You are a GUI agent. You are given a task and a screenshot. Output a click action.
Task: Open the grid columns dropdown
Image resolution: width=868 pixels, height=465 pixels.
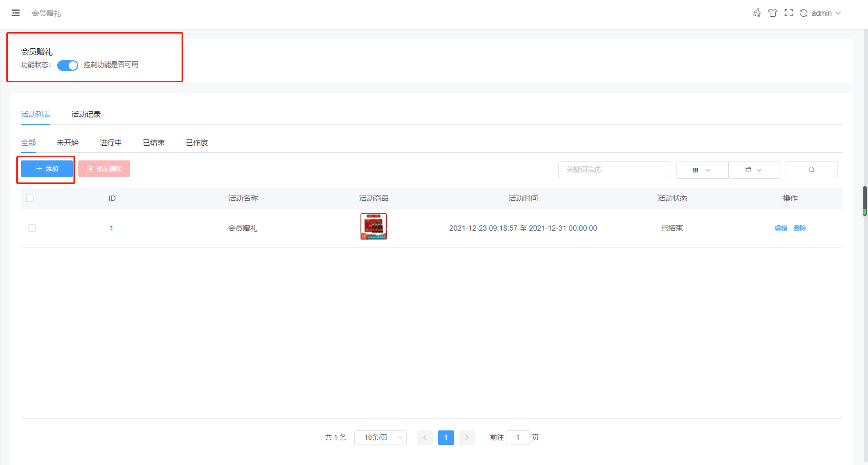tap(702, 170)
